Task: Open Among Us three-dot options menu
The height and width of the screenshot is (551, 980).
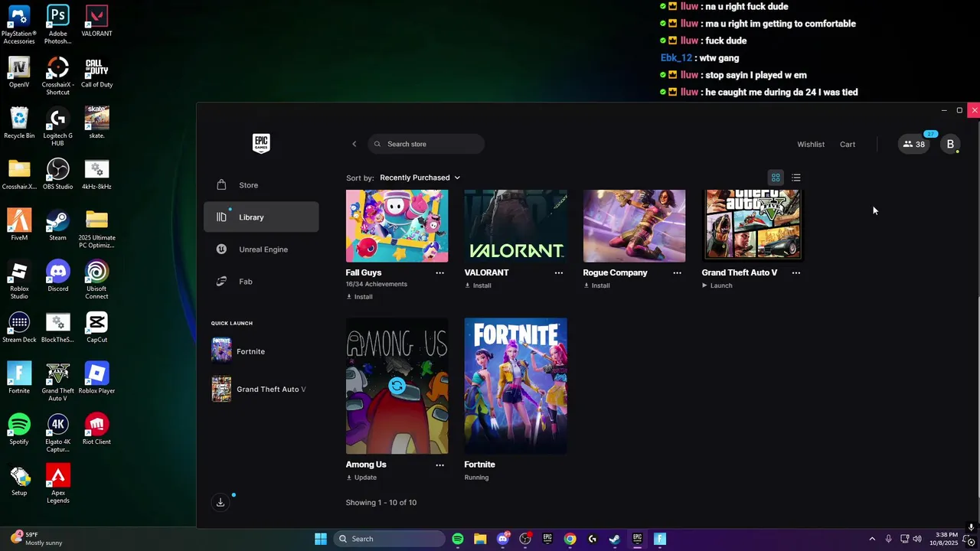Action: [x=439, y=465]
